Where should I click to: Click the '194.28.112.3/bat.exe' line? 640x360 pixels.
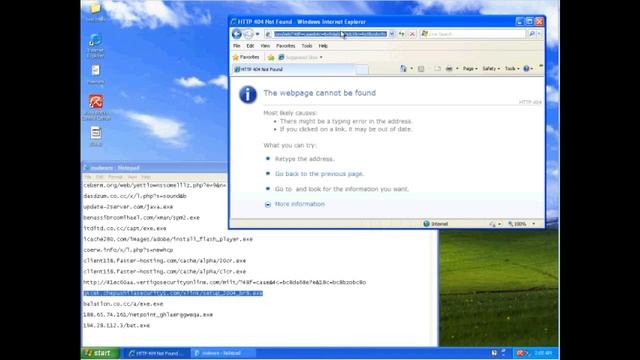click(116, 326)
